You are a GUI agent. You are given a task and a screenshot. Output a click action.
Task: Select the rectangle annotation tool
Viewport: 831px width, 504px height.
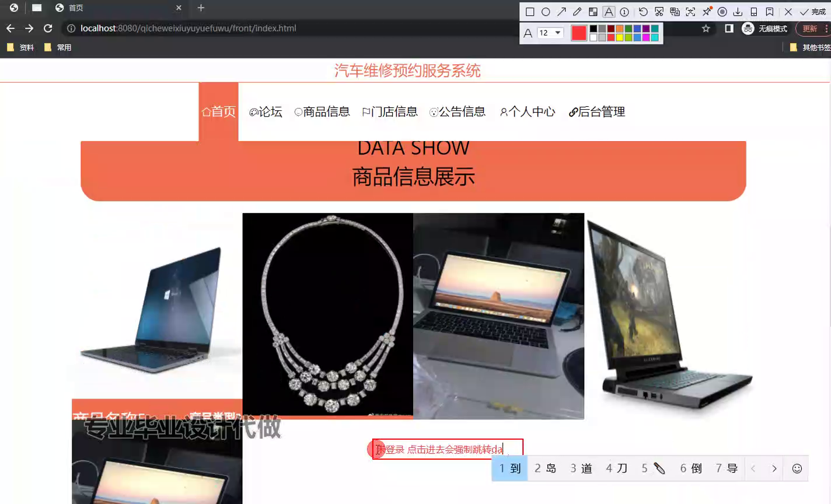pos(530,12)
